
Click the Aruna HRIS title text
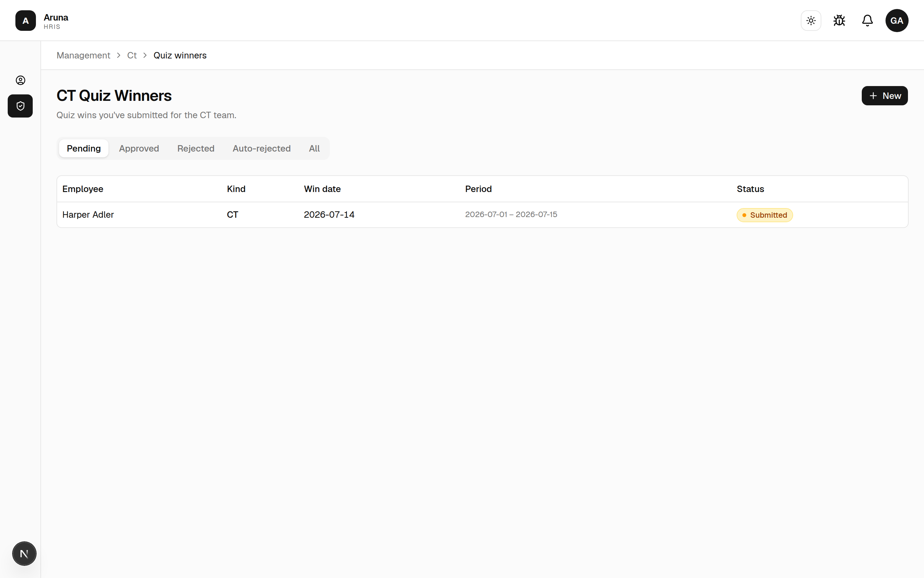click(56, 22)
